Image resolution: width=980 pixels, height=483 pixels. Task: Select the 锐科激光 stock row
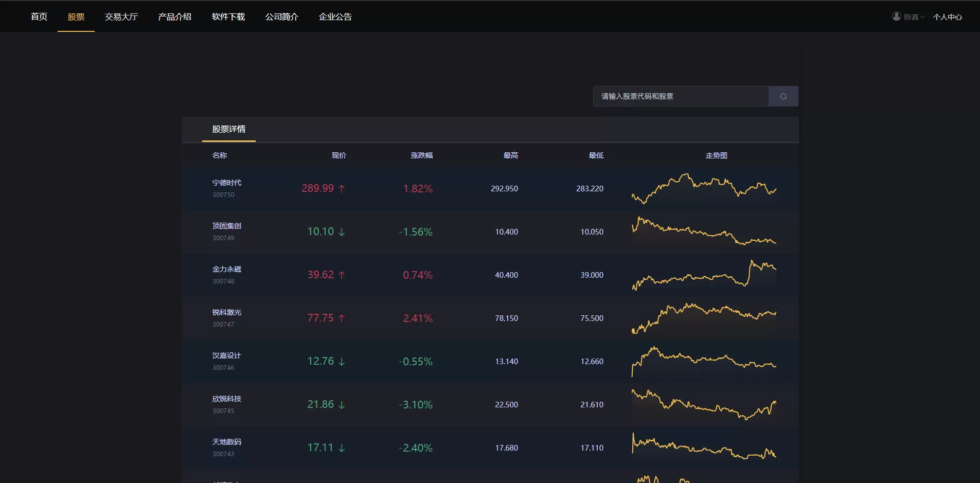coord(490,318)
